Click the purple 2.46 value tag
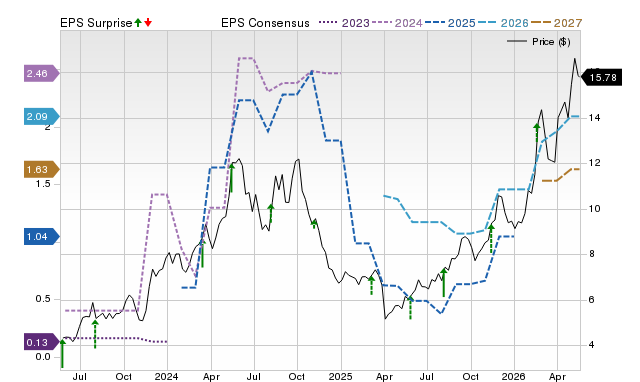The image size is (640, 382). point(42,73)
